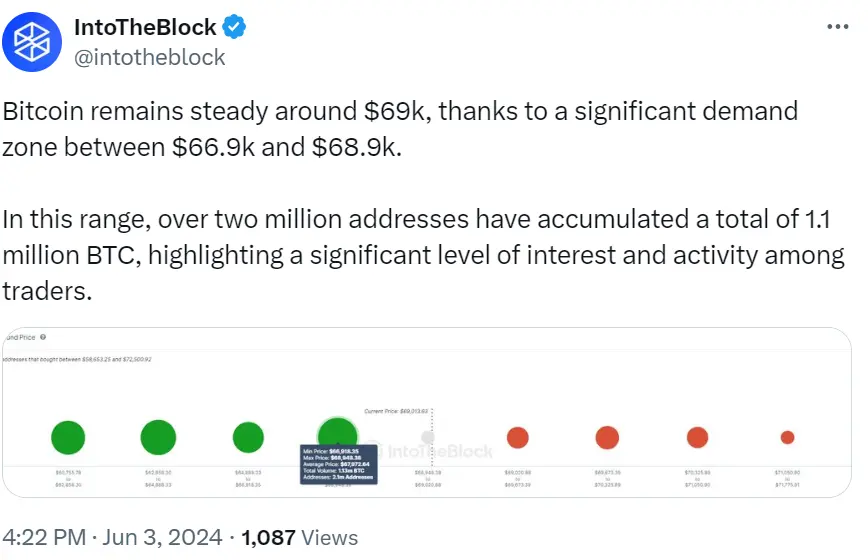Select the second, largest green bubble
The height and width of the screenshot is (560, 868).
tap(158, 437)
